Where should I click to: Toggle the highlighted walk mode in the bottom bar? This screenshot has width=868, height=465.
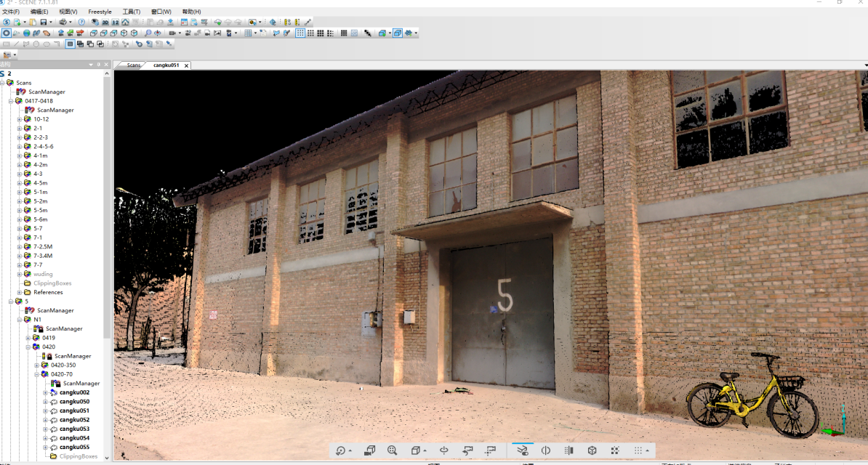(x=522, y=450)
